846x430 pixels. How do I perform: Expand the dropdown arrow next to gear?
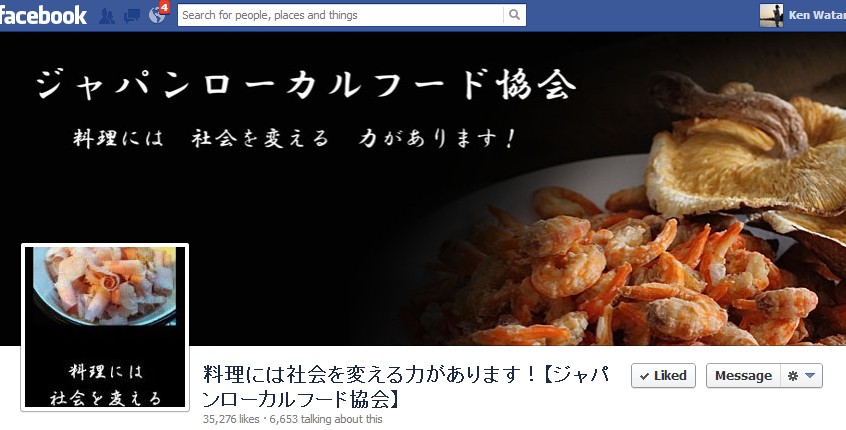[x=810, y=376]
